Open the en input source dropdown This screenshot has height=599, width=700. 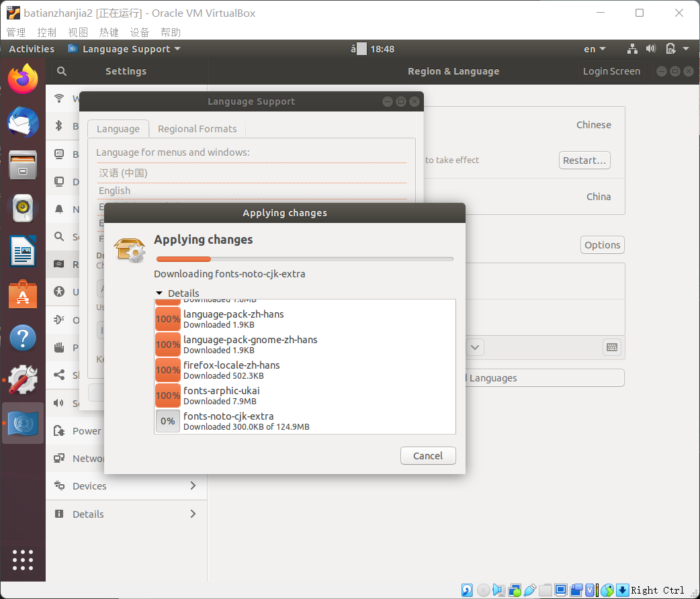coord(595,49)
